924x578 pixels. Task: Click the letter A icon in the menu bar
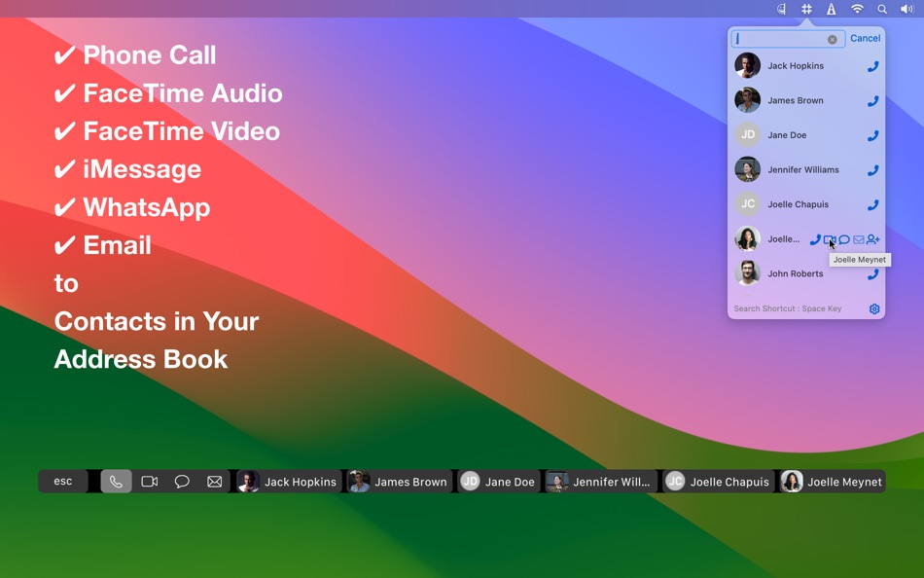(x=831, y=9)
